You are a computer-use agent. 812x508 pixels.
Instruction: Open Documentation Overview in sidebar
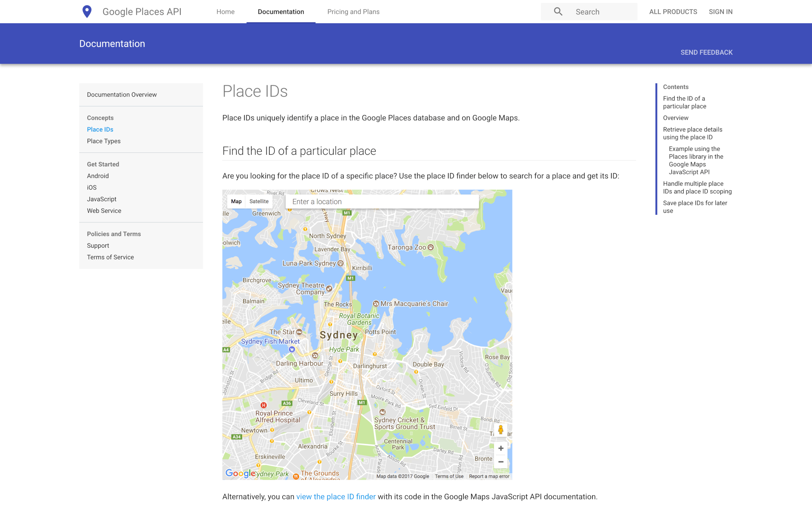pos(122,95)
